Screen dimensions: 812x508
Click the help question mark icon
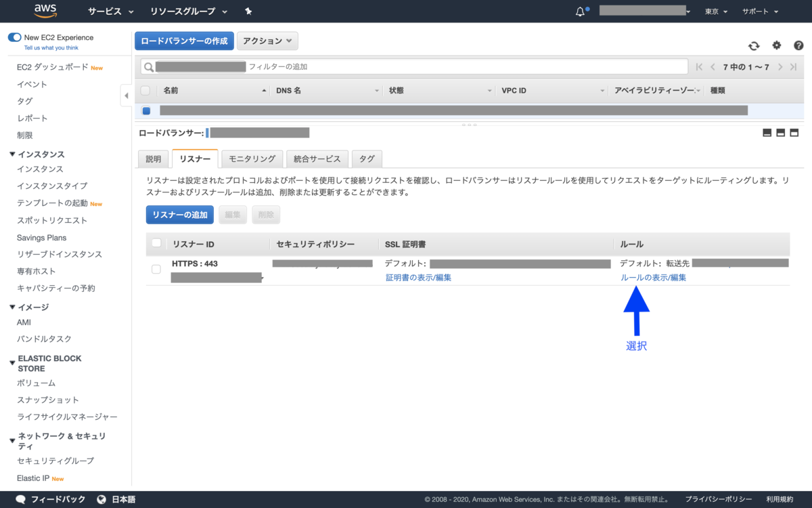pos(798,45)
